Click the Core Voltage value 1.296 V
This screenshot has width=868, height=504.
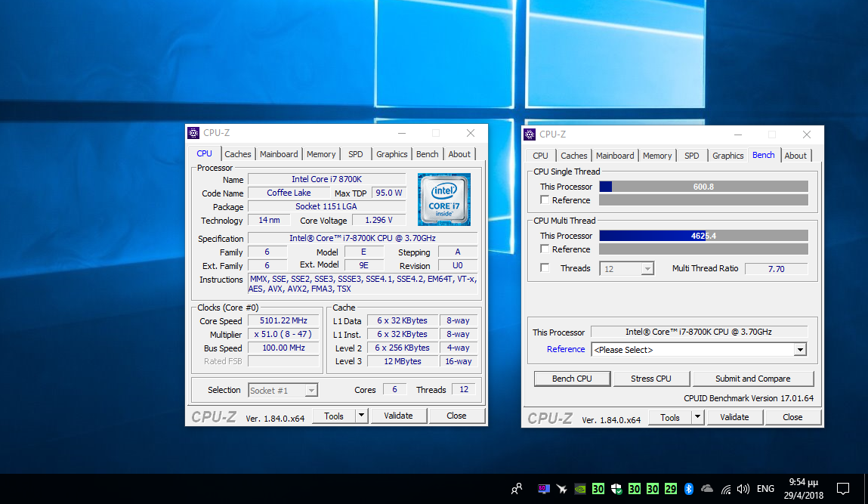pos(378,220)
